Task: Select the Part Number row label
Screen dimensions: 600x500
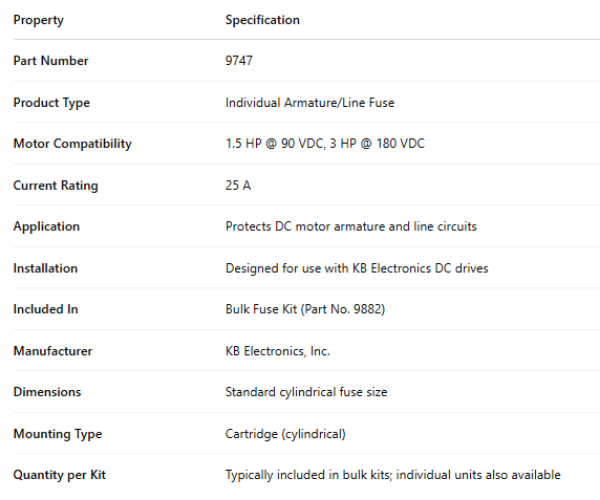Action: point(51,61)
